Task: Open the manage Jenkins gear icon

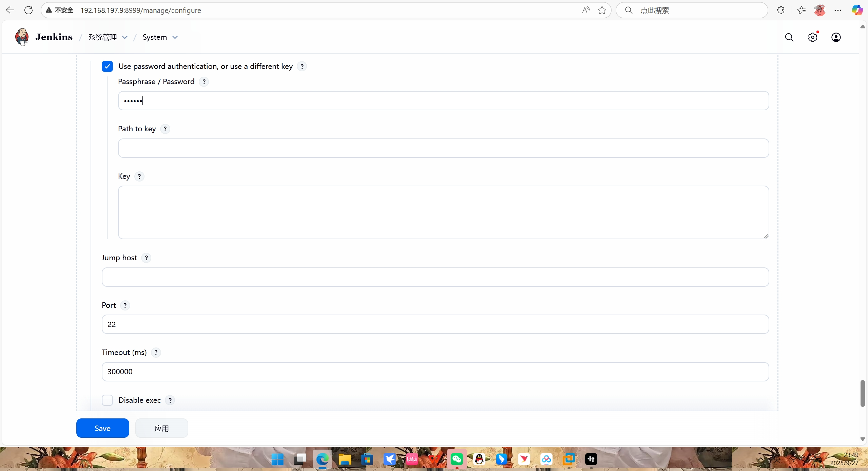Action: (x=813, y=37)
